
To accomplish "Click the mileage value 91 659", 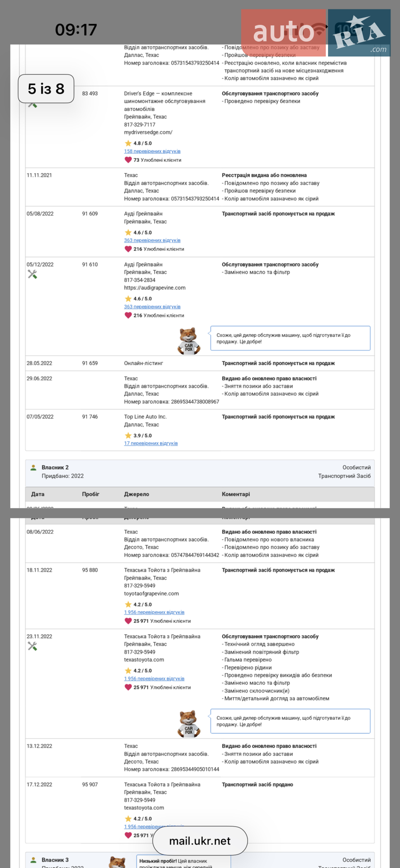I will pyautogui.click(x=90, y=363).
